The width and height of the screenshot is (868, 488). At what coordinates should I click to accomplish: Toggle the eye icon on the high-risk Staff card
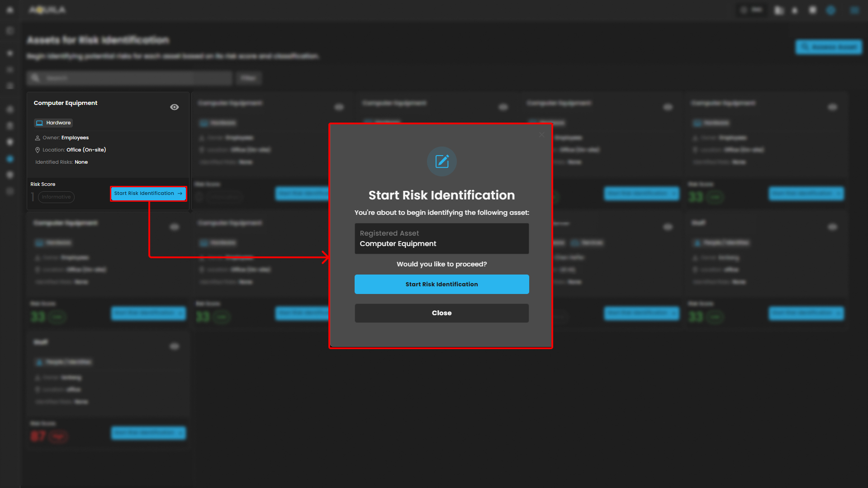174,346
